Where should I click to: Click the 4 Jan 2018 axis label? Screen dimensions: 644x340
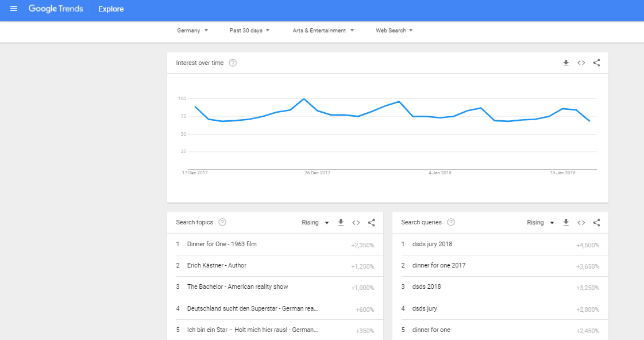coord(440,173)
